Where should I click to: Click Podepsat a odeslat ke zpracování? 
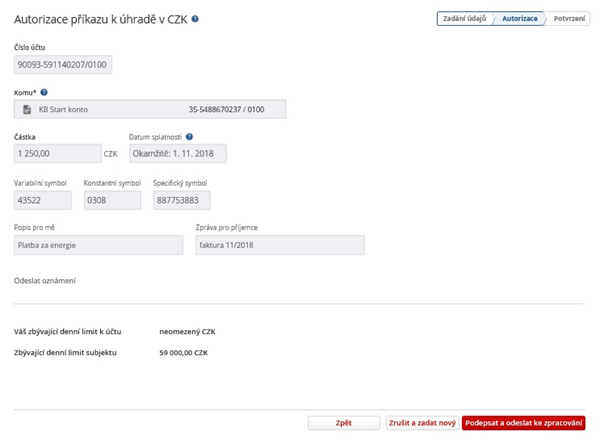(x=523, y=423)
